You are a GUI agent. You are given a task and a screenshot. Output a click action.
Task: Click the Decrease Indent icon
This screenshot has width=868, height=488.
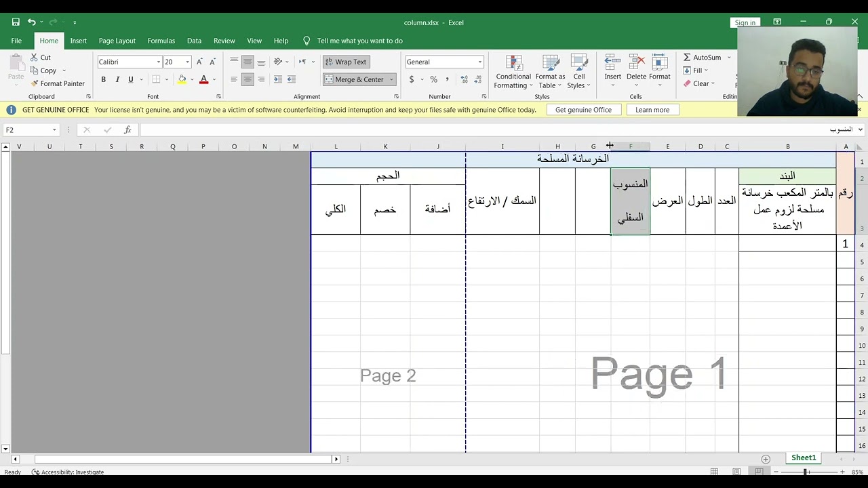click(278, 79)
